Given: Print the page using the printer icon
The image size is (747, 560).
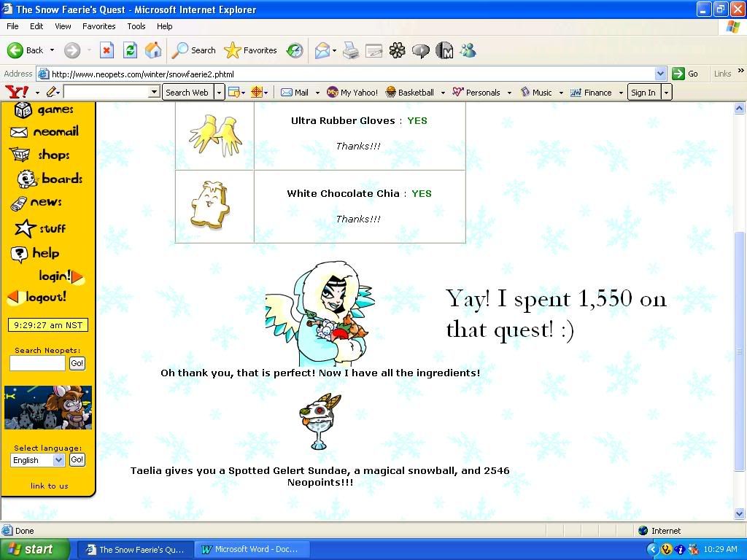Looking at the screenshot, I should click(x=351, y=50).
